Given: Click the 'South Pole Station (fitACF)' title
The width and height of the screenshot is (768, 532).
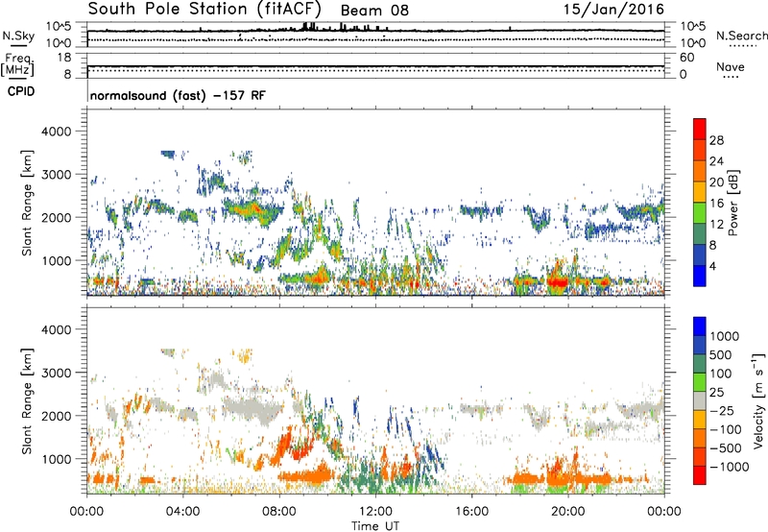Looking at the screenshot, I should pyautogui.click(x=204, y=9).
